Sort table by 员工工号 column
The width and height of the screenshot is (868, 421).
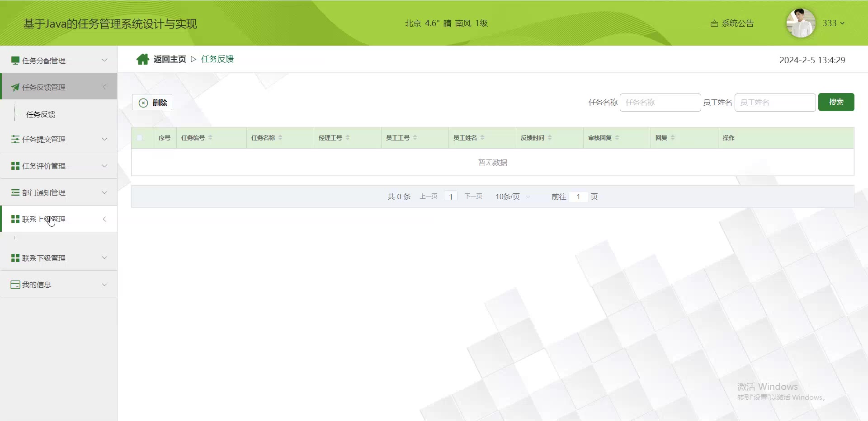coord(415,138)
